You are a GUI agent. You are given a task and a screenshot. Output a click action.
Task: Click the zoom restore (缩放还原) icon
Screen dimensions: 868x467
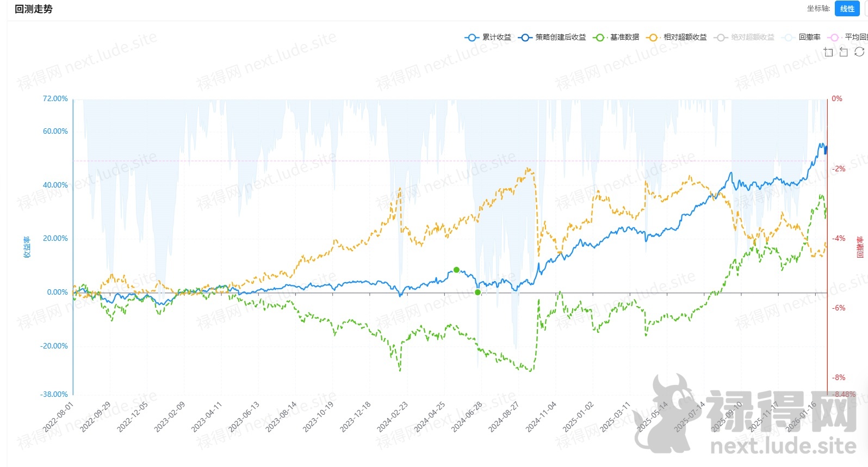844,52
